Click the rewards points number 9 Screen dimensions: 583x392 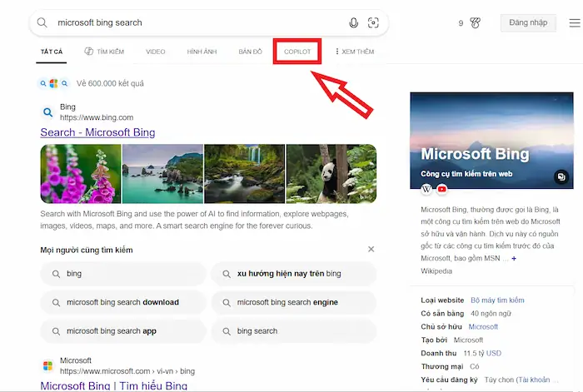461,23
